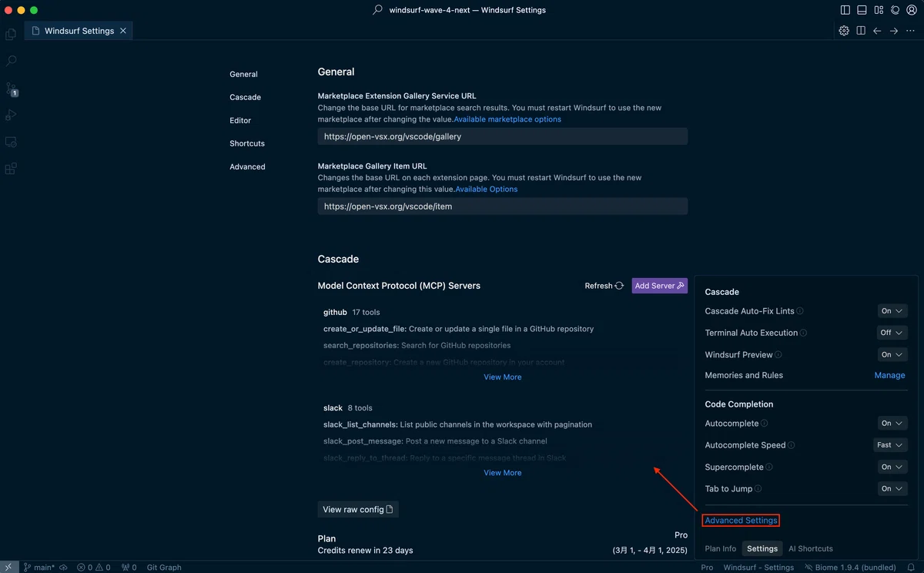
Task: Click errors and warnings count in status bar
Action: [x=94, y=568]
